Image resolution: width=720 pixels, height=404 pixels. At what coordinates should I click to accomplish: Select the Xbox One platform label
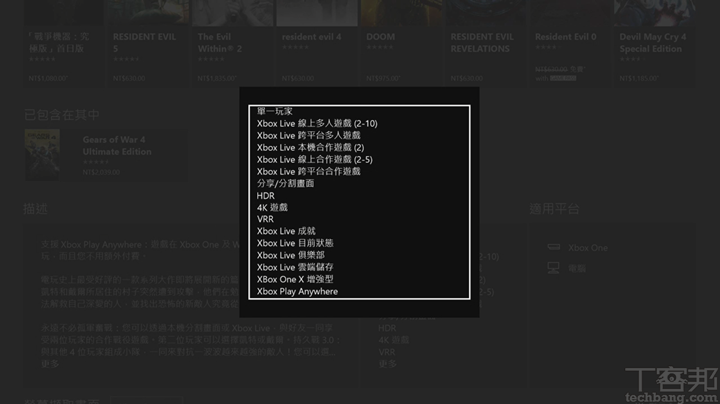point(588,248)
